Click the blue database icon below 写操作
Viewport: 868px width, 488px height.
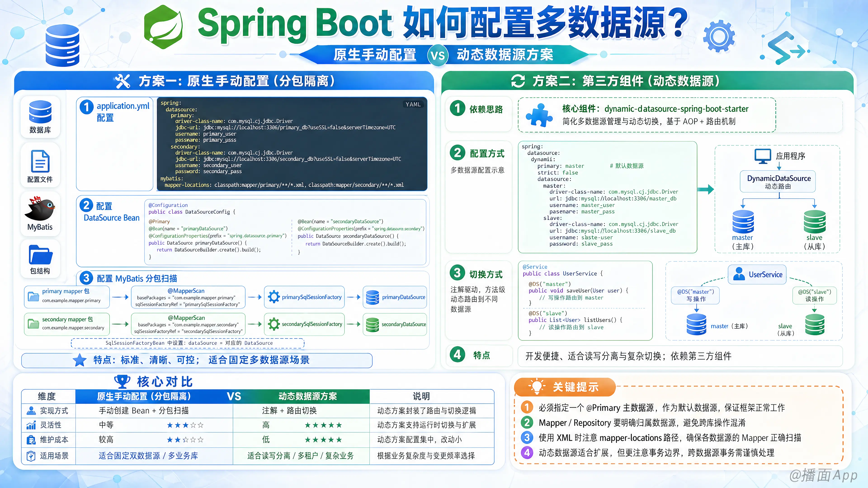(x=696, y=324)
